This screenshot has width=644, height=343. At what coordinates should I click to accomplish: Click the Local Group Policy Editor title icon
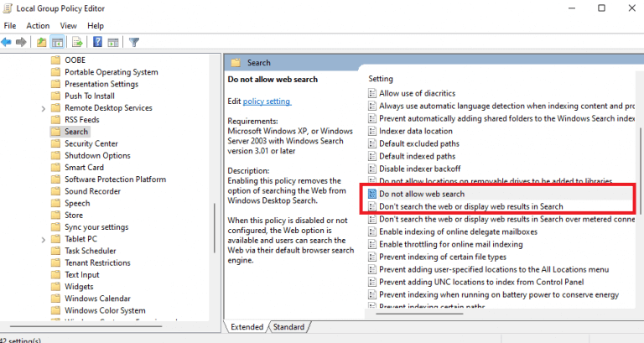(x=8, y=8)
